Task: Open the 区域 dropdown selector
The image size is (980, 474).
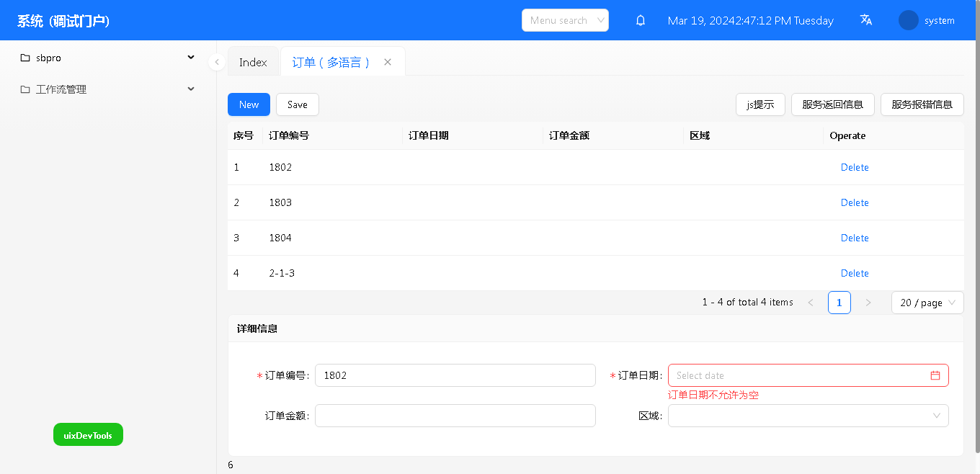Action: point(808,416)
